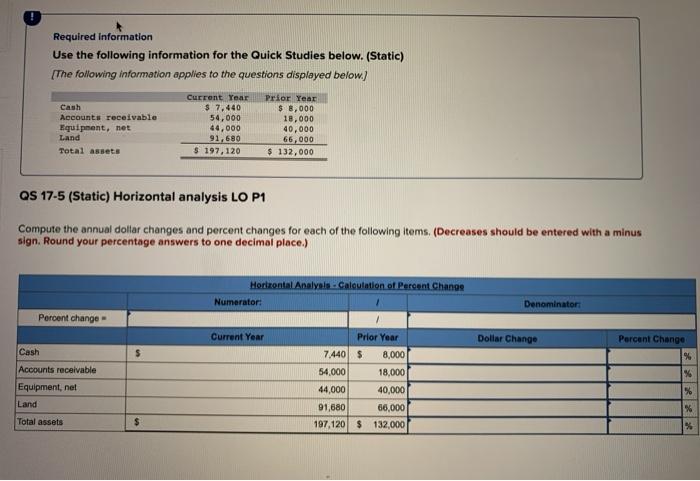Click the exclamation alert icon
This screenshot has height=481, width=700.
click(x=32, y=17)
